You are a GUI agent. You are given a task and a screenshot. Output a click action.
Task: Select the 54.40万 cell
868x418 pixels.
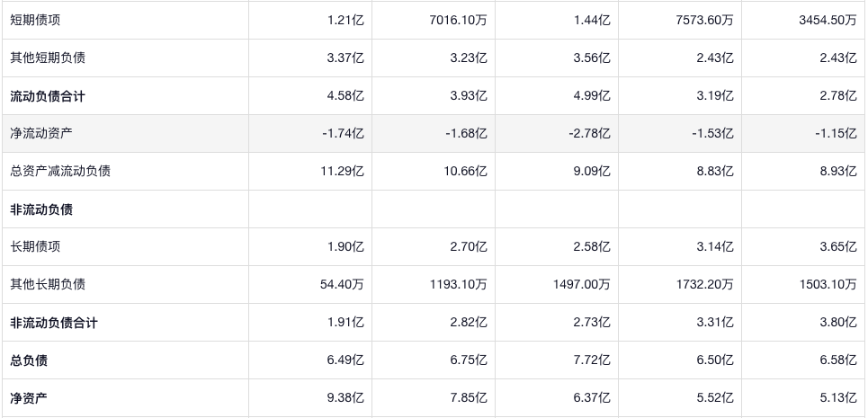pos(342,284)
